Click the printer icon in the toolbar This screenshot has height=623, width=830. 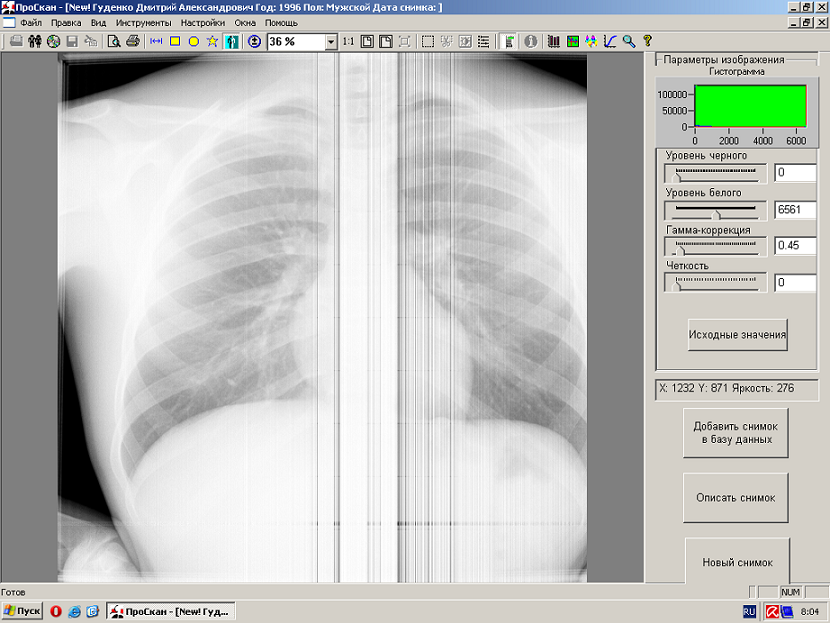pos(132,42)
